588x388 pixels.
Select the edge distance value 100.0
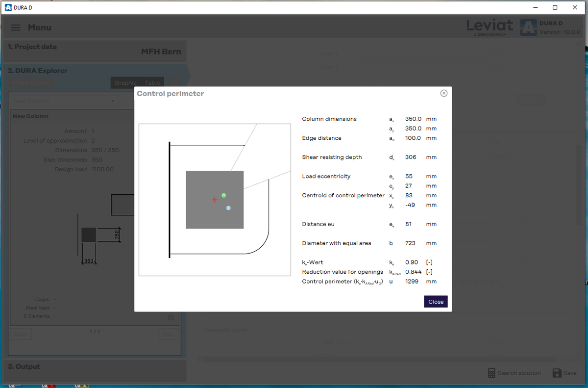click(413, 138)
